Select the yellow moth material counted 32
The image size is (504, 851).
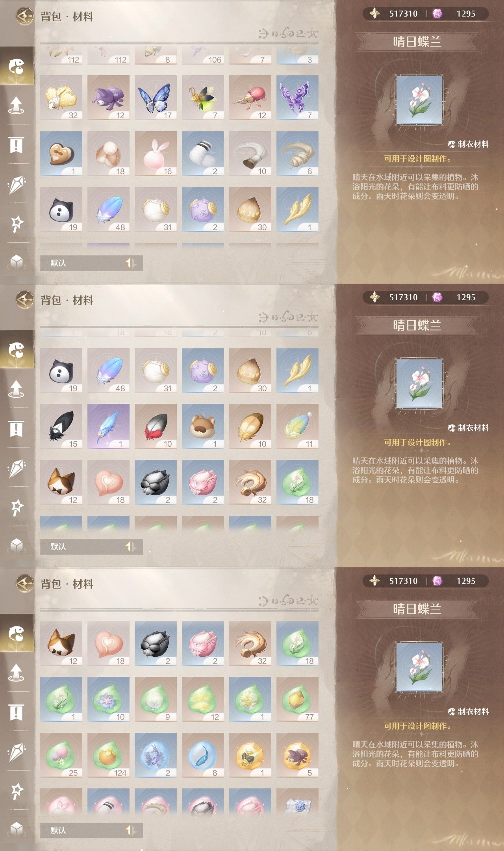[x=61, y=98]
